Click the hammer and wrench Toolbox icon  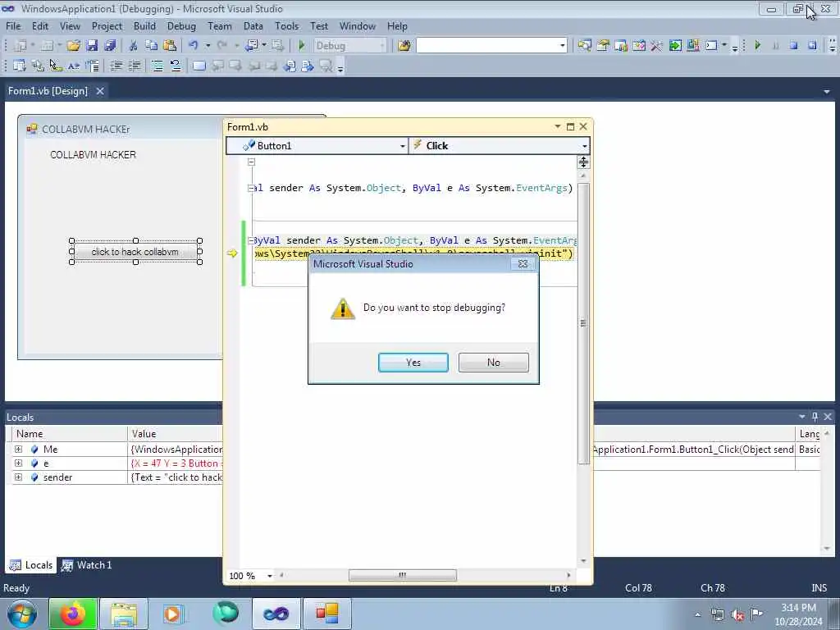tap(657, 46)
